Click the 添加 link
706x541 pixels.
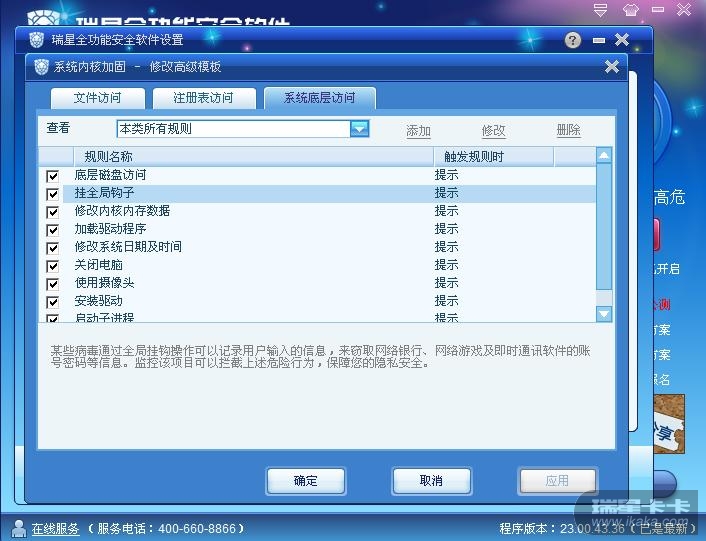419,131
